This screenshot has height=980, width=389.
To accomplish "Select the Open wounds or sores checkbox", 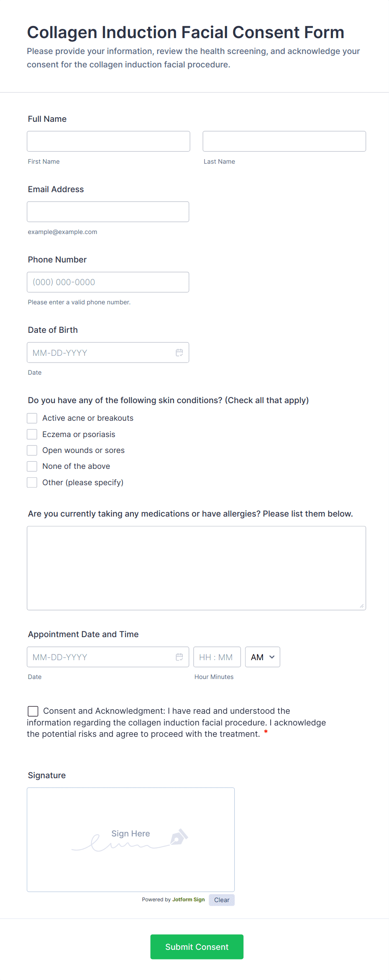I will [32, 450].
